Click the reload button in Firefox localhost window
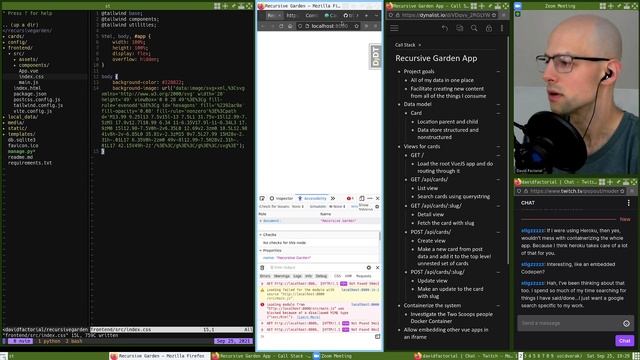The height and width of the screenshot is (360, 640). tap(281, 26)
